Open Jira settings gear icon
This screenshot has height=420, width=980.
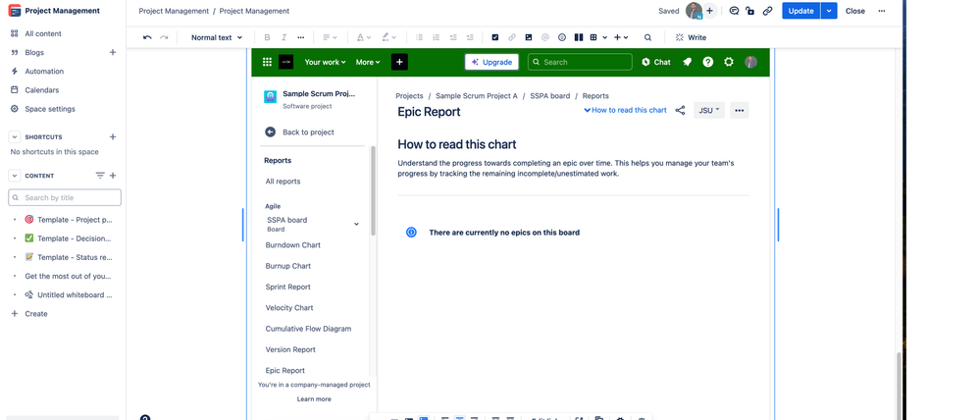tap(729, 62)
